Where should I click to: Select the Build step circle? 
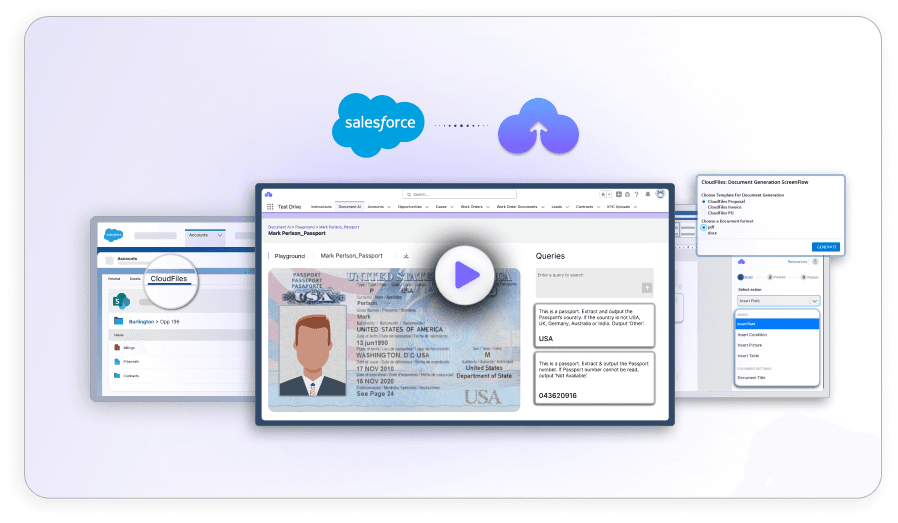pyautogui.click(x=741, y=277)
